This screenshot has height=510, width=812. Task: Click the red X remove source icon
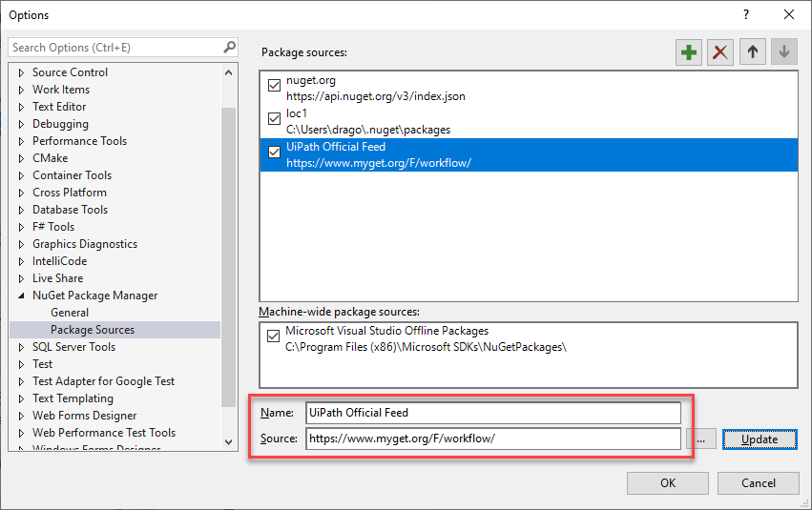[x=720, y=52]
